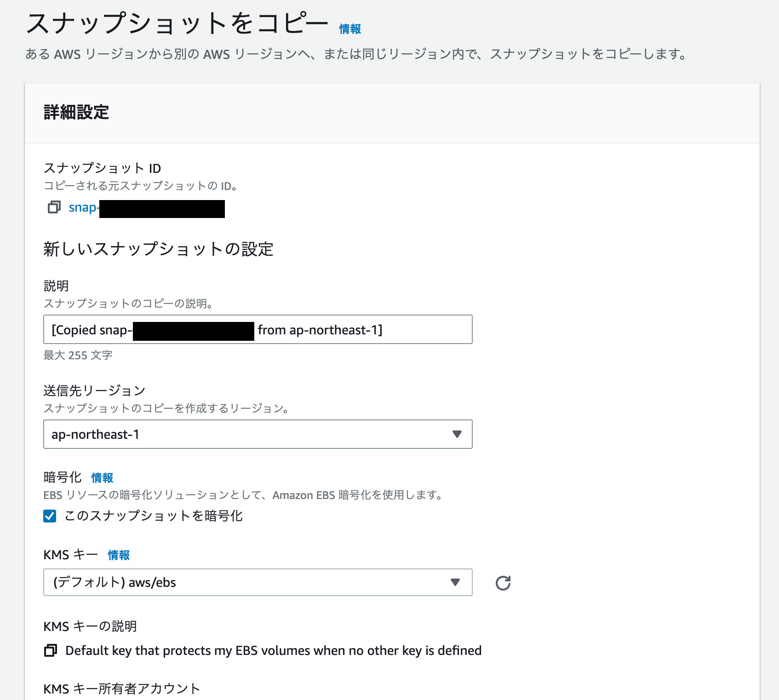
Task: Open the 送信先リージョン region selector
Action: click(258, 434)
